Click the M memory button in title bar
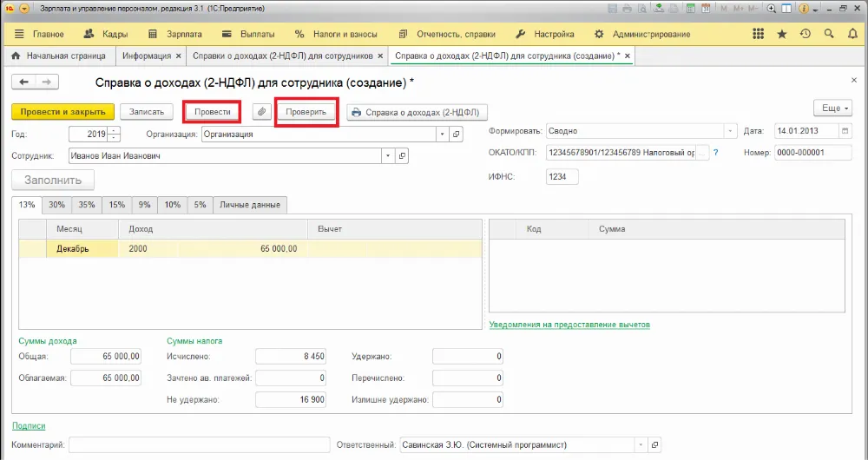 [724, 9]
